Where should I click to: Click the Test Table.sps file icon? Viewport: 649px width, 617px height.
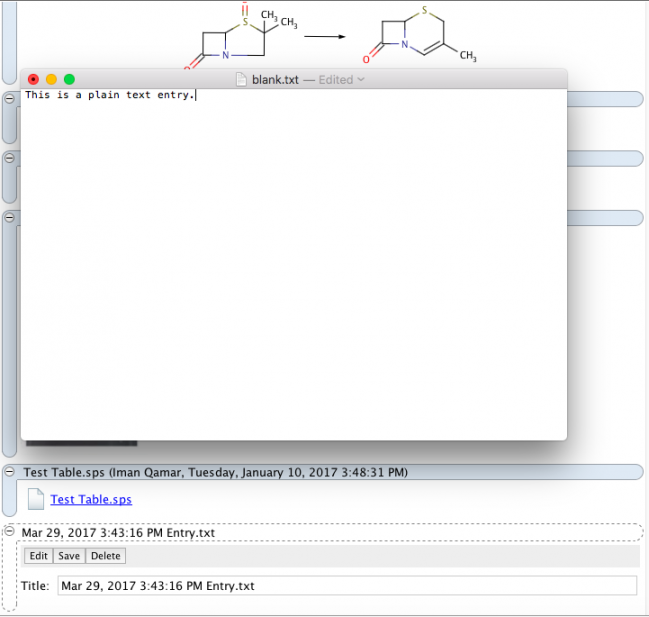point(36,499)
